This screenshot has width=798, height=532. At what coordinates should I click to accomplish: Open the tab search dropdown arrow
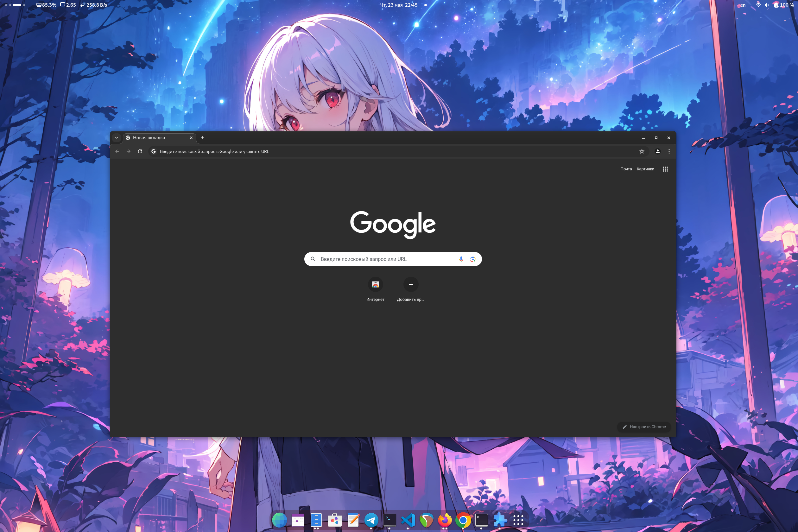(117, 138)
